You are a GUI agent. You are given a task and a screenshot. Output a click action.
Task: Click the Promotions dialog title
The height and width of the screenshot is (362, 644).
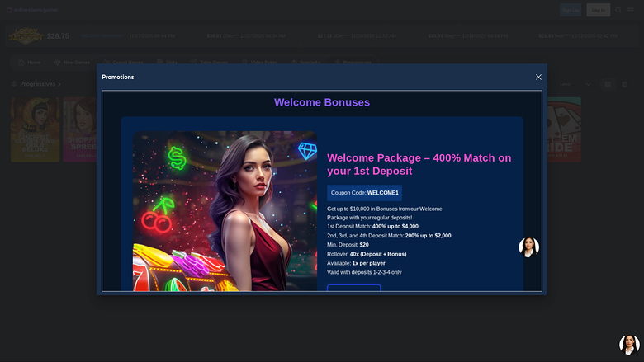[118, 77]
